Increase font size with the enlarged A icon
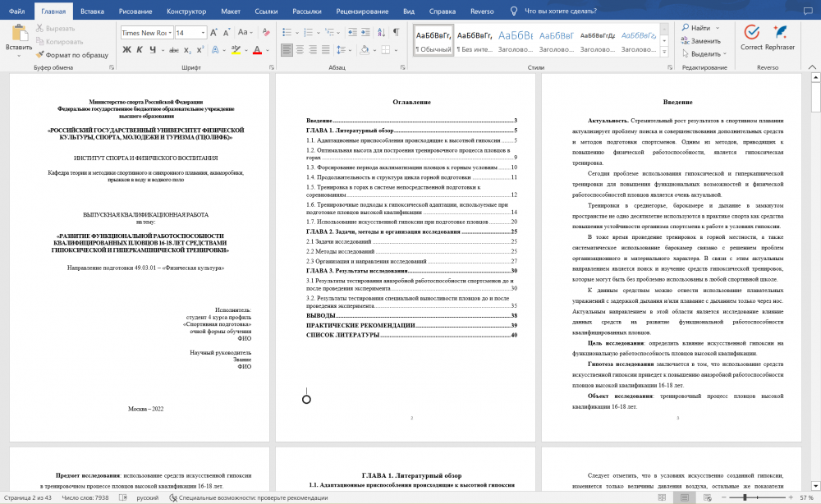This screenshot has height=504, width=821. (213, 33)
